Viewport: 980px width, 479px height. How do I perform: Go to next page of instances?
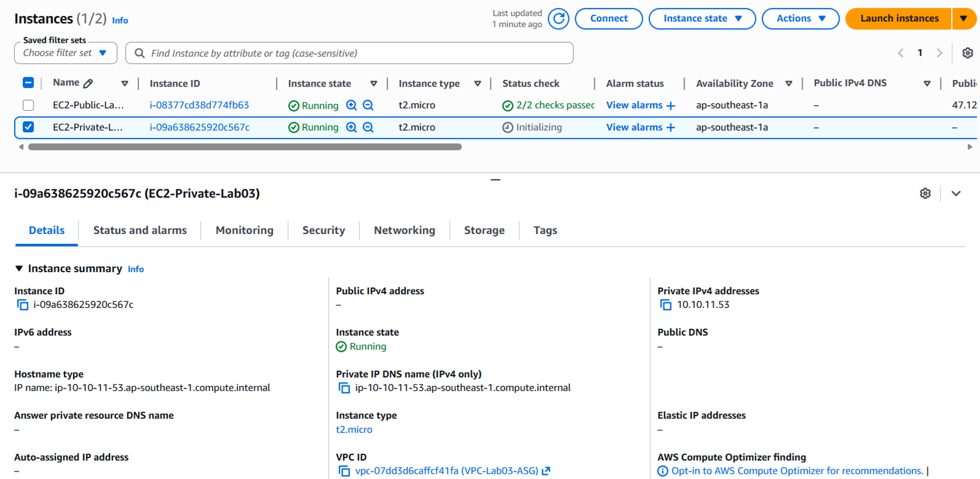coord(939,53)
